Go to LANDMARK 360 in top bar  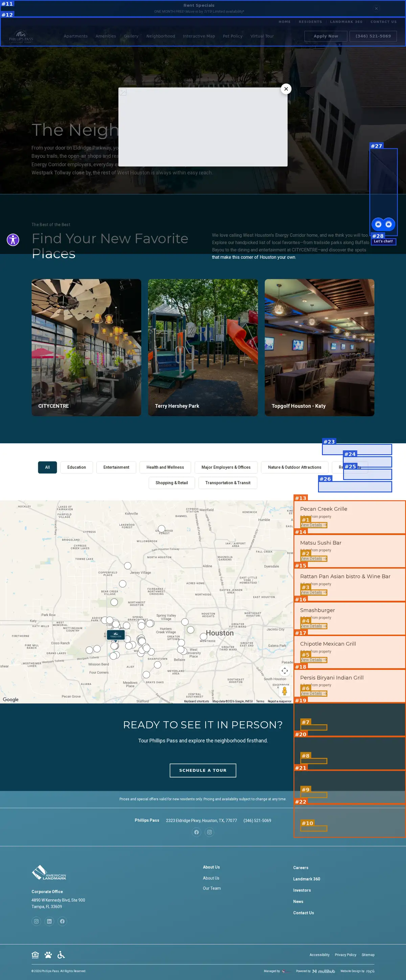tap(346, 22)
